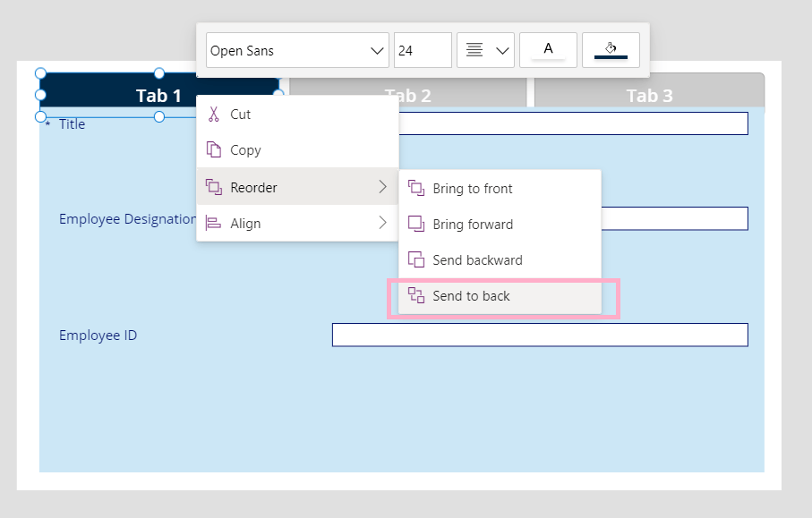Switch to Tab 2
The width and height of the screenshot is (812, 518).
(x=409, y=95)
